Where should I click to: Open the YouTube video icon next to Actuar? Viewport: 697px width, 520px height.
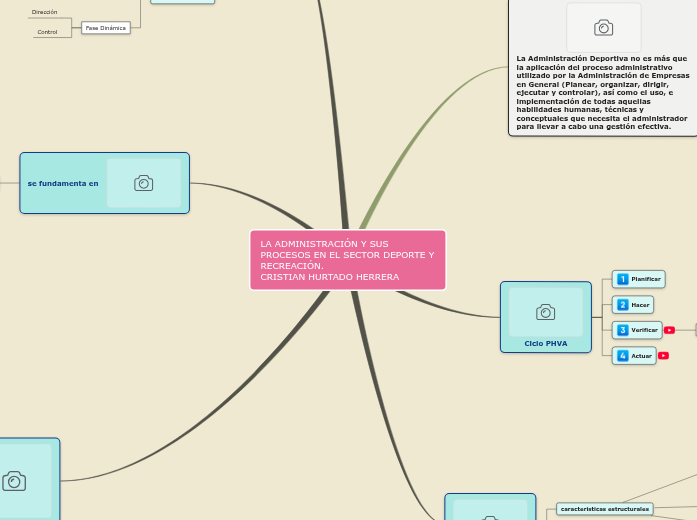click(663, 356)
